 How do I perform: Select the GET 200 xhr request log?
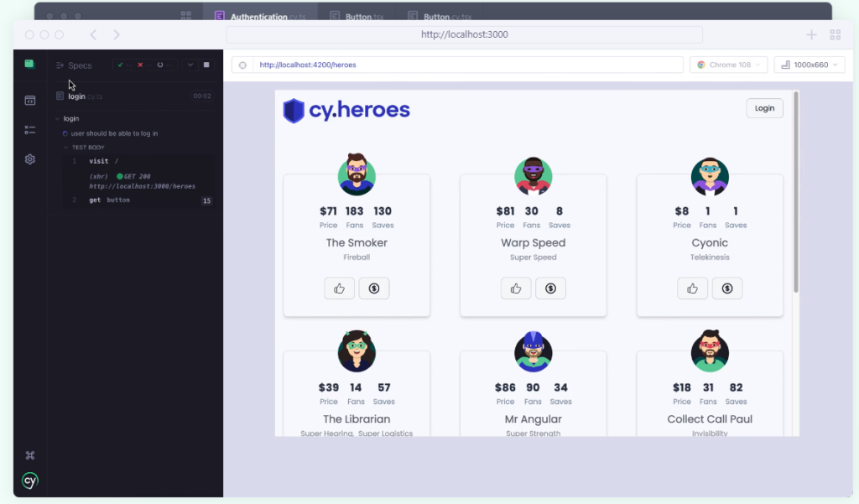[143, 181]
